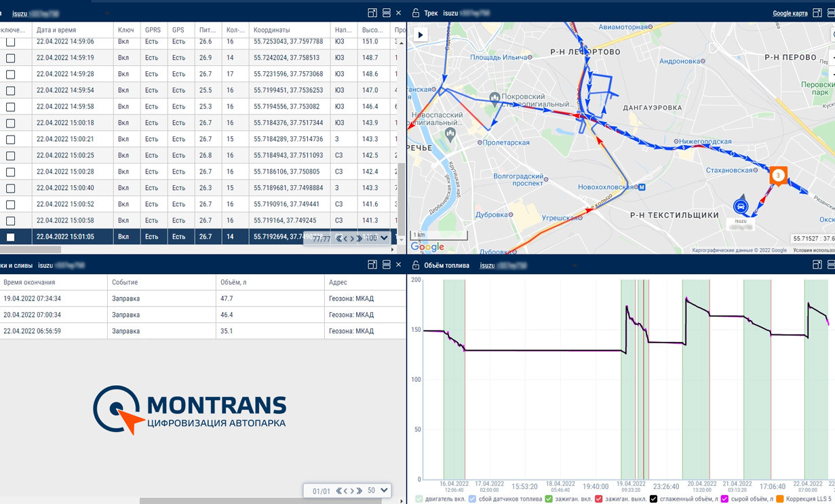Unlock the Трек panel with lock icon

coord(416,13)
